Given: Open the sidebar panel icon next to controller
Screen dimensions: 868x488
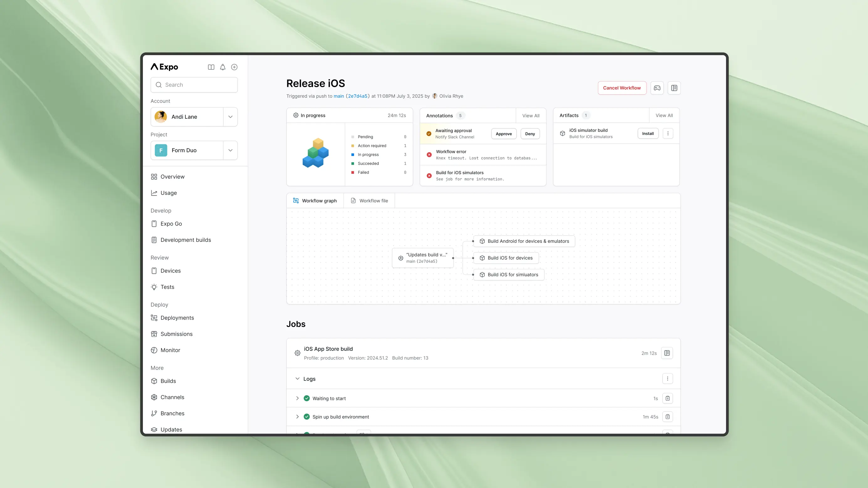Looking at the screenshot, I should click(674, 88).
